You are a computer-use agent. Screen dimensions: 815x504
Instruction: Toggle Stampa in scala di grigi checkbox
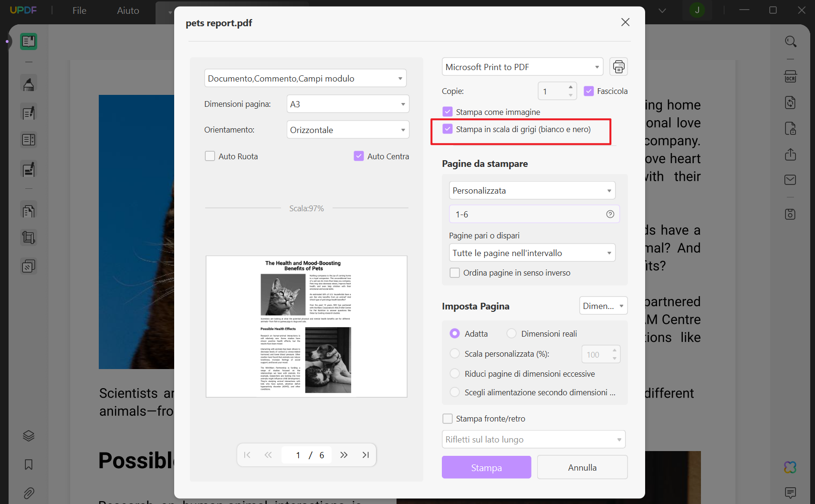click(x=448, y=129)
